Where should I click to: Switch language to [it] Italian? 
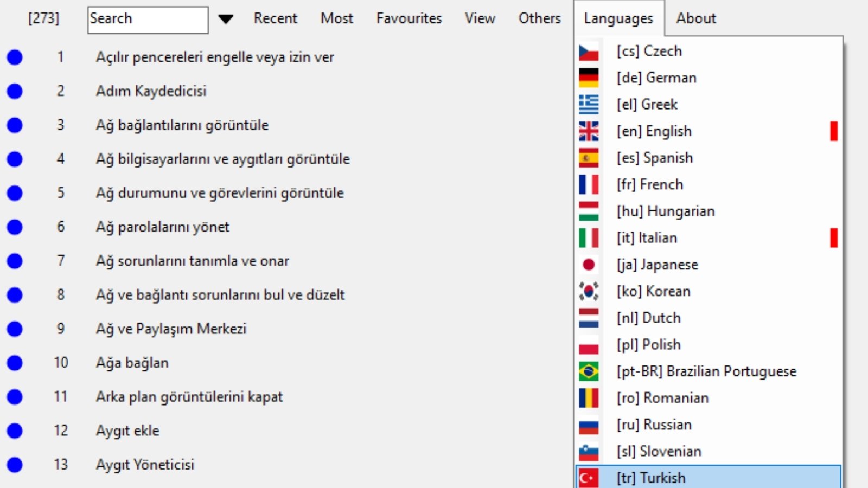click(x=708, y=237)
